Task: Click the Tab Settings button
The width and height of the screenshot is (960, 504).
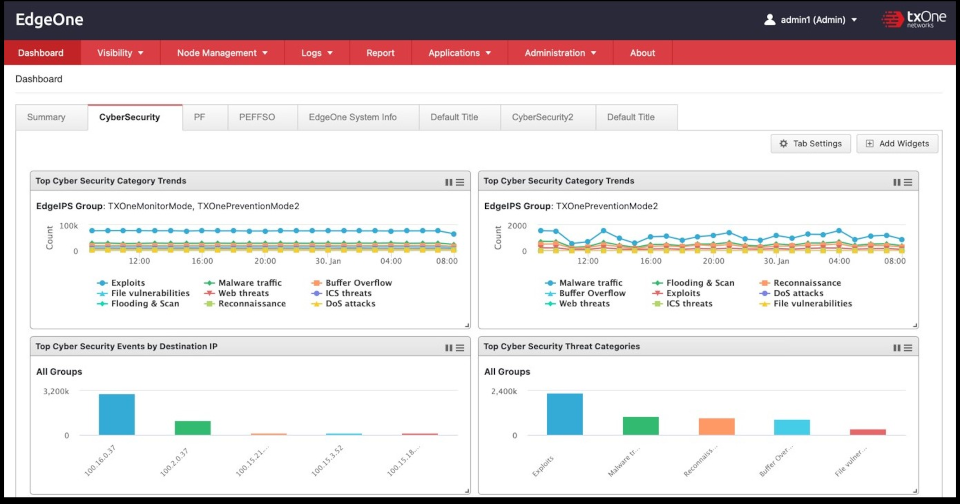Action: pos(811,143)
